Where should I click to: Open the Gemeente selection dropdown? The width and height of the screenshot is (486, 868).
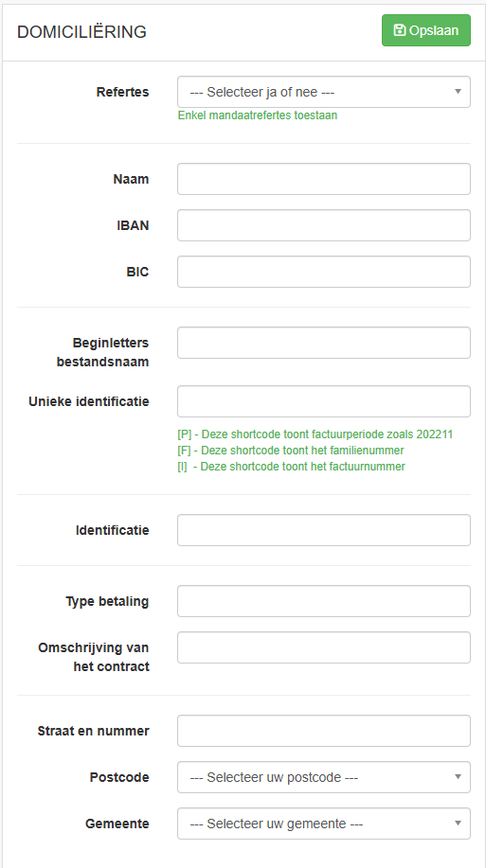324,824
